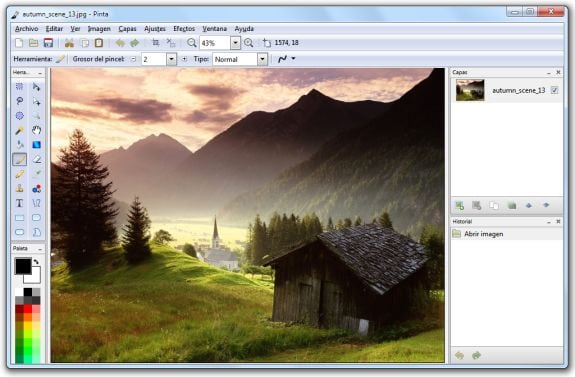Swap primary and secondary colors arrow
The image size is (575, 377).
pyautogui.click(x=36, y=261)
